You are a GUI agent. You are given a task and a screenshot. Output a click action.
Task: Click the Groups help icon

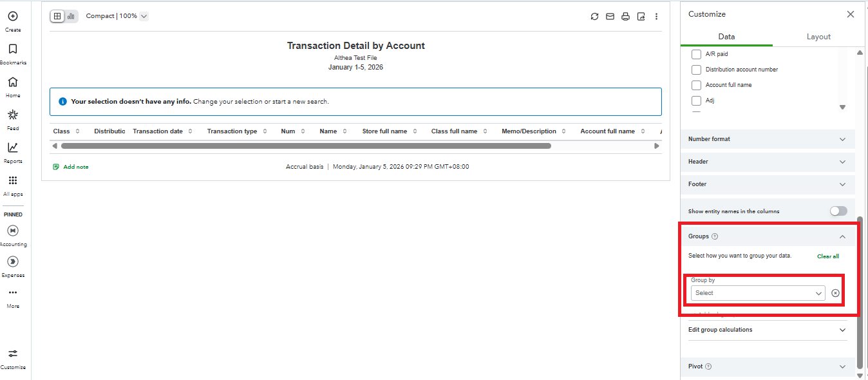coord(715,236)
